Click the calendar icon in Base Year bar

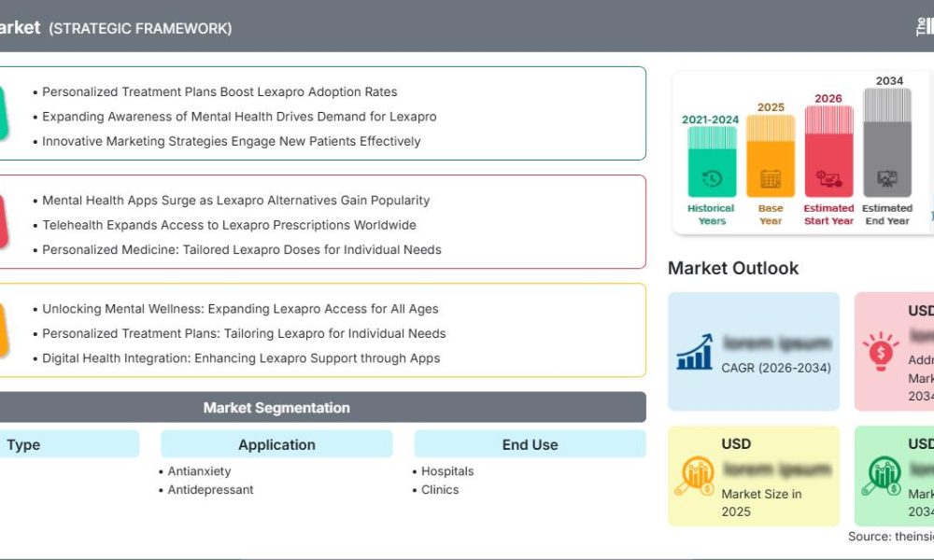click(x=771, y=178)
